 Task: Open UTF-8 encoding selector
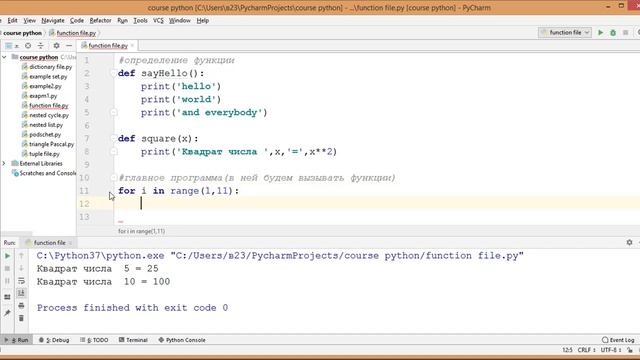(610, 350)
